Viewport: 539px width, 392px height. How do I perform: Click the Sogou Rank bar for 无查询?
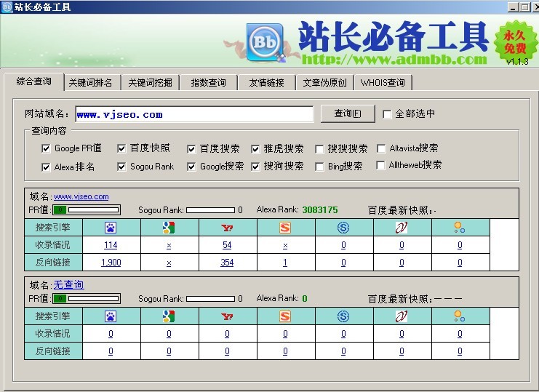coord(210,299)
